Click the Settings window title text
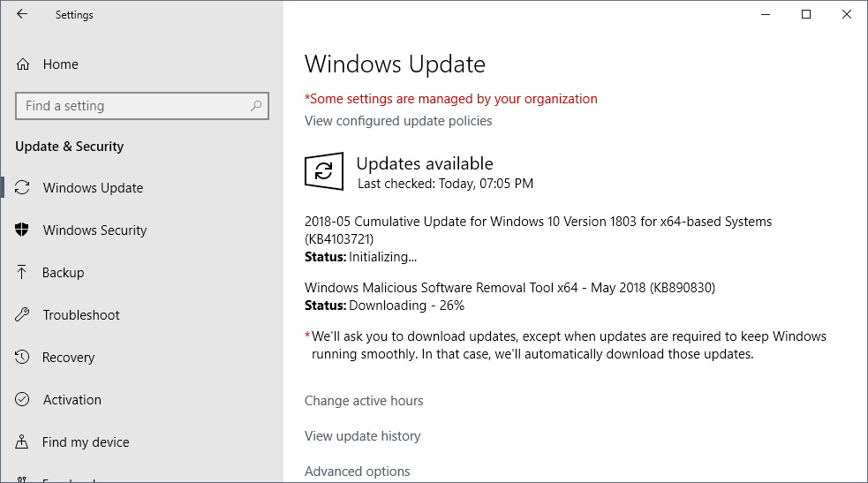Viewport: 868px width, 483px height. point(74,15)
